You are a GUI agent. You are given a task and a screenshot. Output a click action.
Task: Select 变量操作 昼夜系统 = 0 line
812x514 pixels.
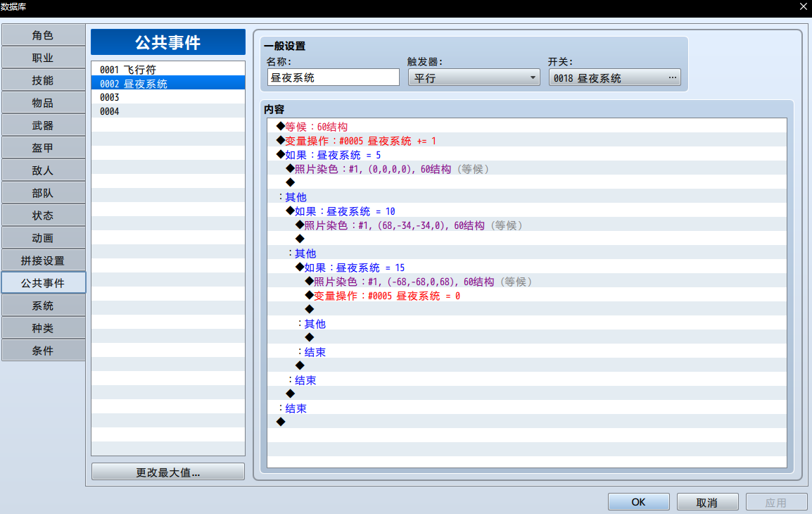[x=526, y=296]
